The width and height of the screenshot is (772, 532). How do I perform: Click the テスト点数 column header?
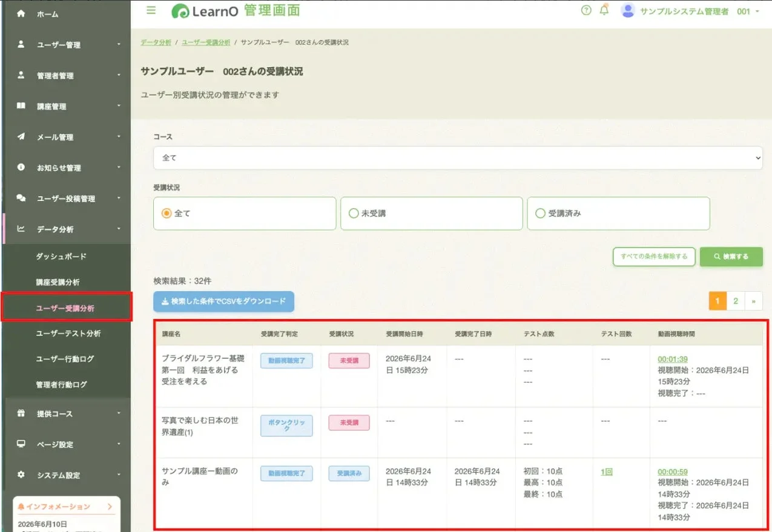click(x=539, y=333)
